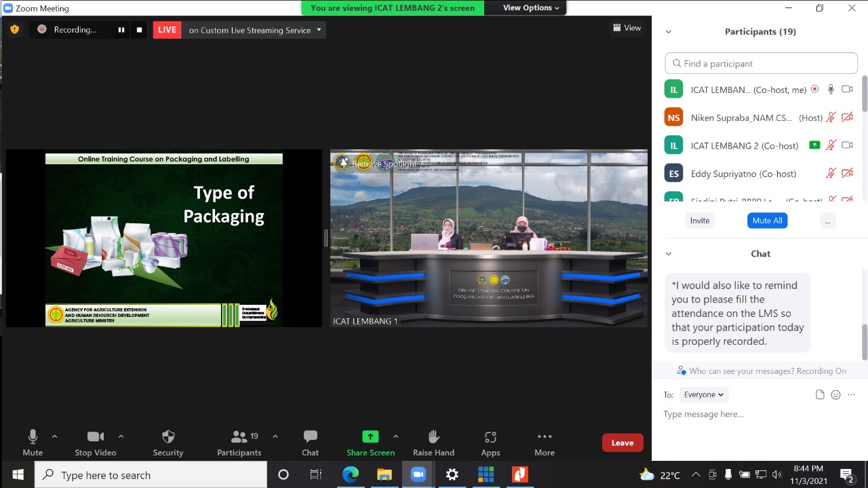Click the Find a participant search field
The image size is (868, 488).
click(761, 63)
